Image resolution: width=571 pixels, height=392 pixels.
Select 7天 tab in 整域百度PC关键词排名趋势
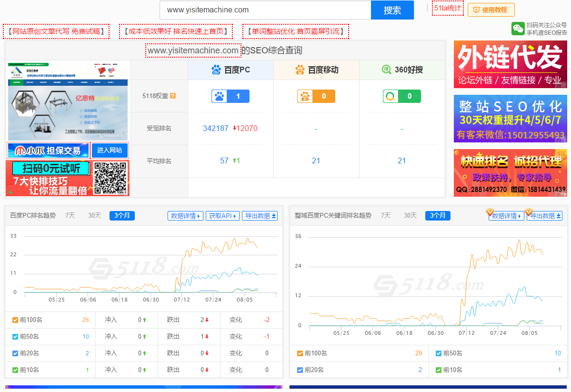tap(386, 216)
